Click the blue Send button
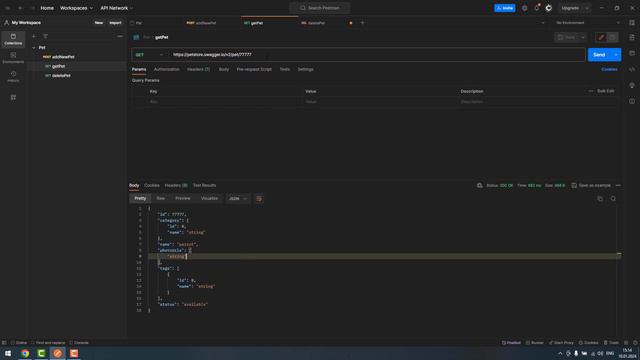640x360 pixels. pos(599,55)
